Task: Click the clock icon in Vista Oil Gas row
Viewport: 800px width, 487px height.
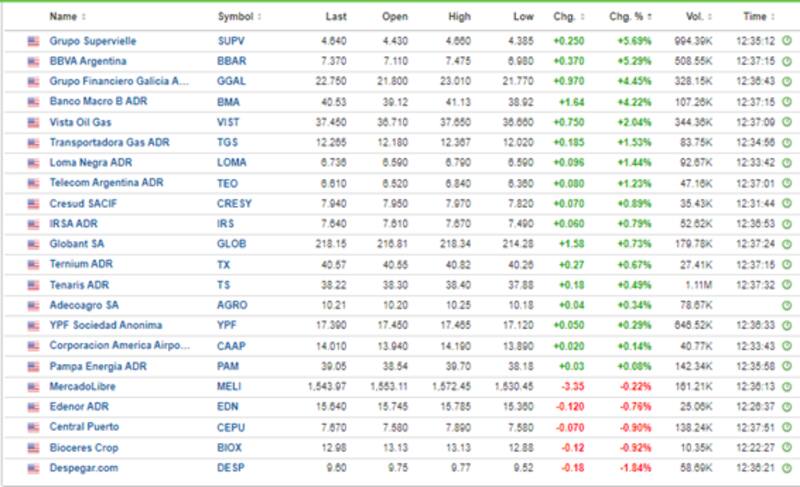Action: [786, 122]
